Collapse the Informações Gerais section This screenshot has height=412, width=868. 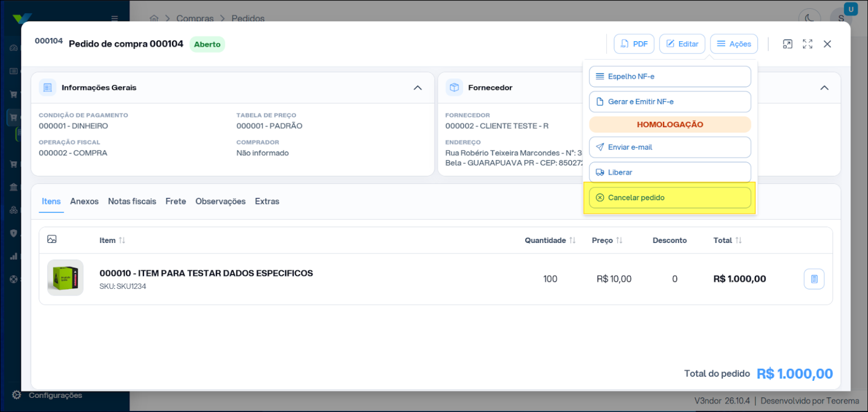click(x=418, y=88)
